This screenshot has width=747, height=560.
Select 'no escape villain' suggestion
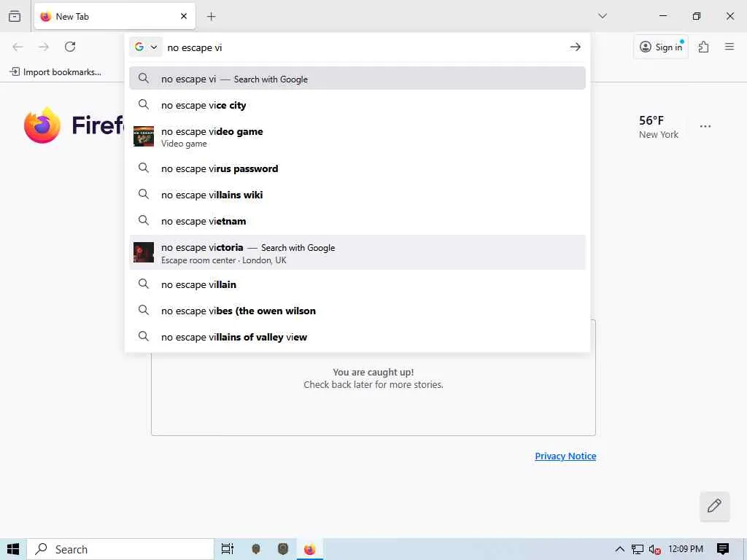click(x=357, y=284)
